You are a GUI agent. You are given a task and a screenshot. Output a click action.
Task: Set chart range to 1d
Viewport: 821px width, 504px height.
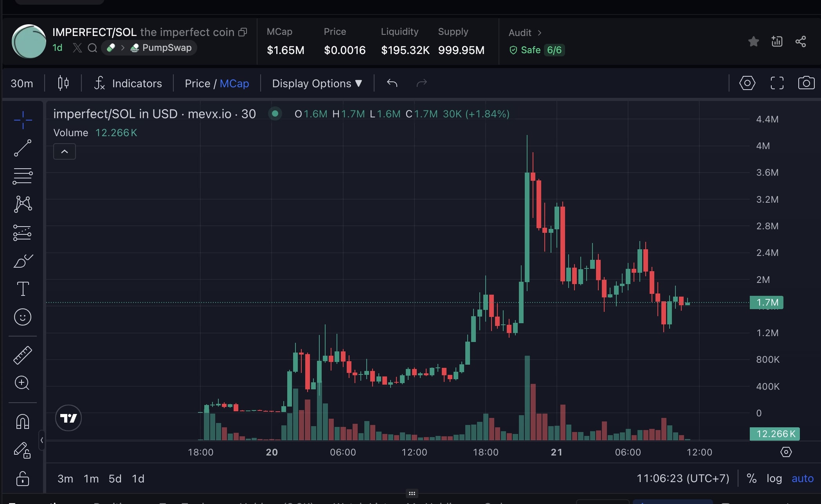point(138,479)
